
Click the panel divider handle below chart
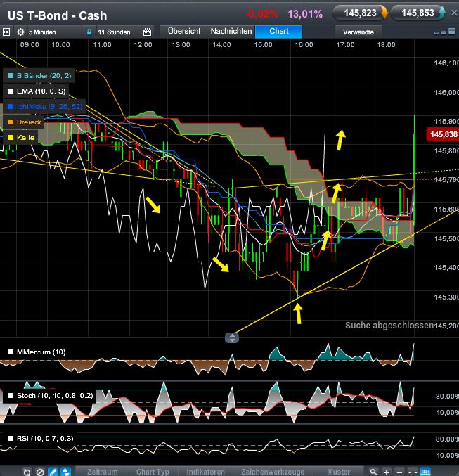click(x=232, y=337)
